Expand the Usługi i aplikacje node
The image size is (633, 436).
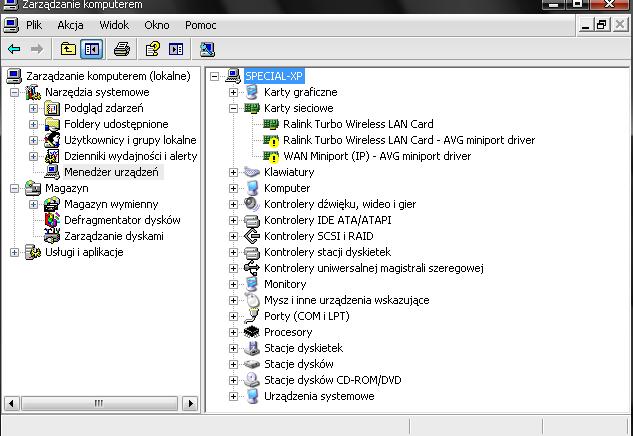[15, 252]
